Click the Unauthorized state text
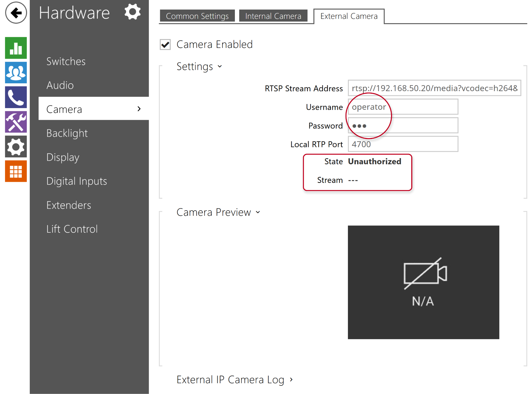532x394 pixels. click(x=375, y=161)
